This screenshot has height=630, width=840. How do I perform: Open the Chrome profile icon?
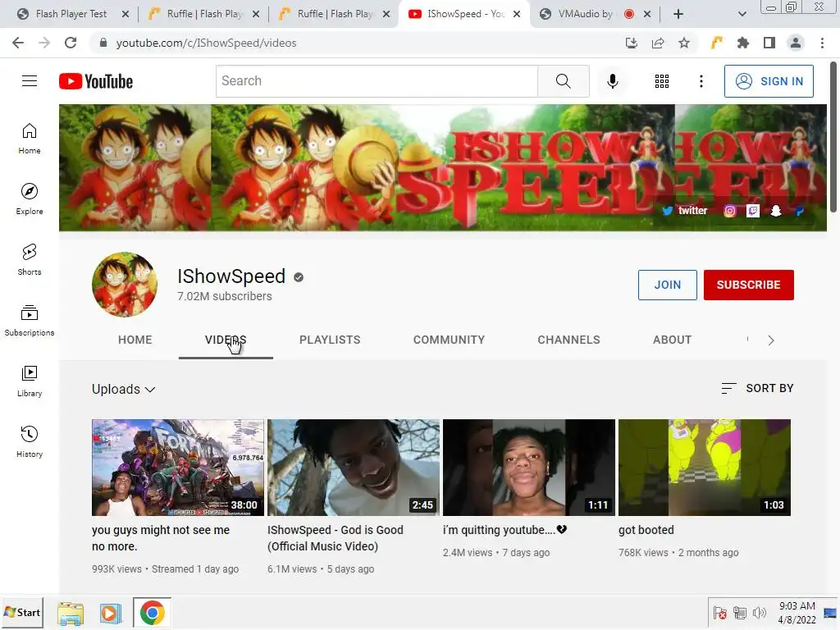point(796,43)
